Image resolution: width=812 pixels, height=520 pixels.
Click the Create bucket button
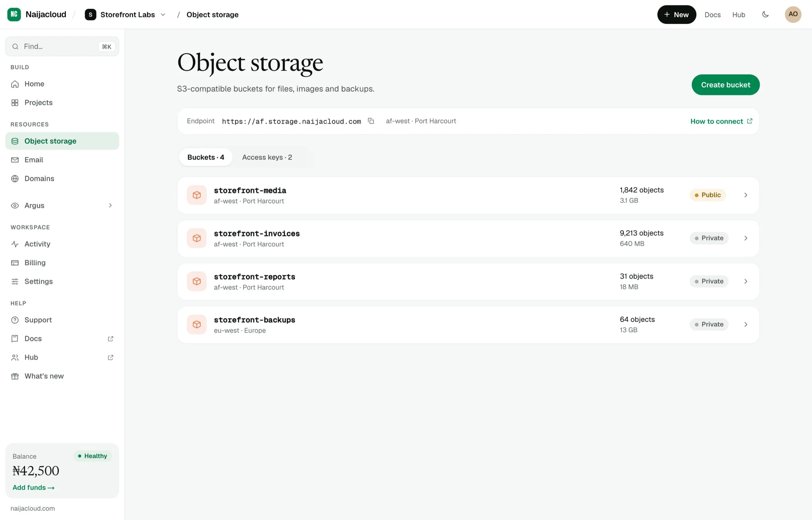725,85
